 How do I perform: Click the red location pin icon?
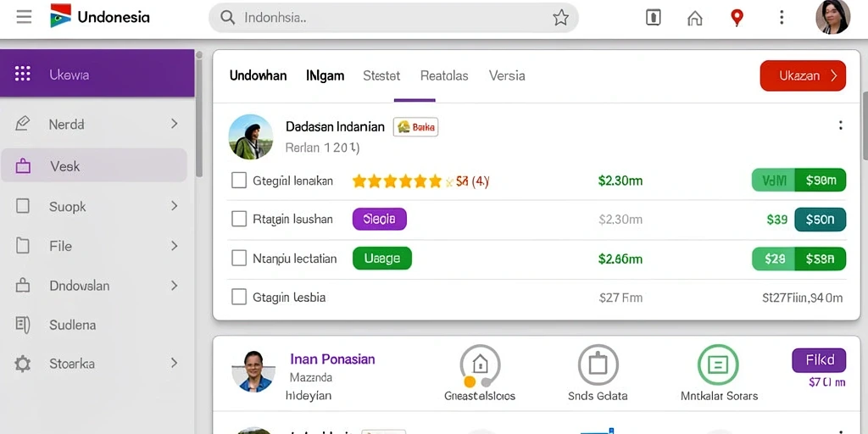pyautogui.click(x=737, y=18)
